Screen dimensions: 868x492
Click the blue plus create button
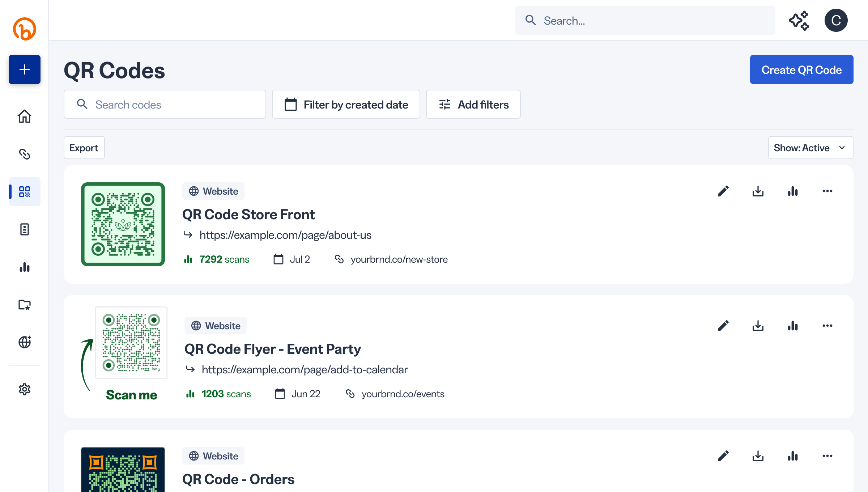tap(24, 69)
